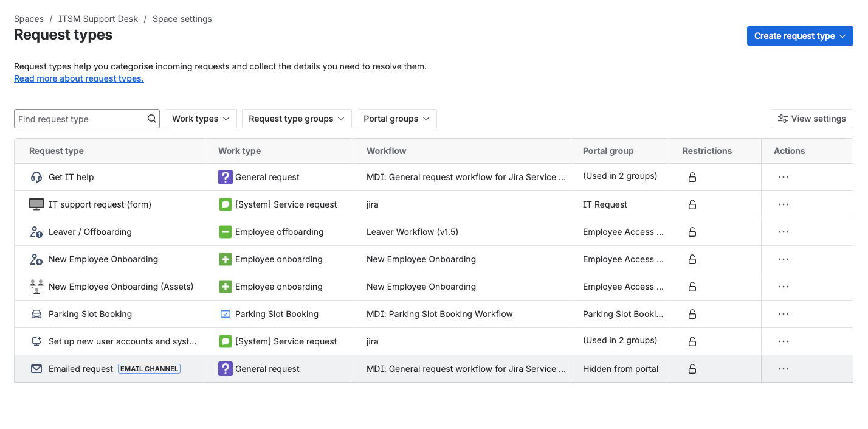This screenshot has height=429, width=868.
Task: Open the Read more about request types link
Action: (79, 78)
